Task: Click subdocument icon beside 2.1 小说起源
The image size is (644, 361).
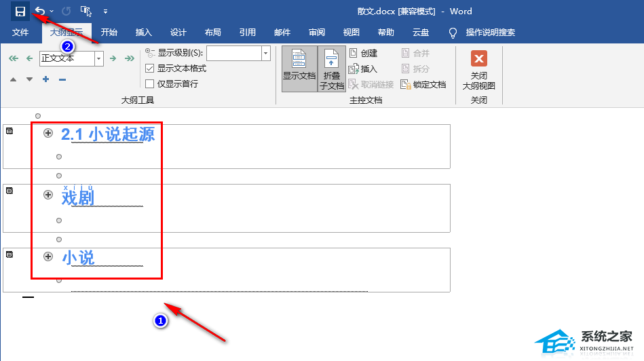Action: pos(10,130)
